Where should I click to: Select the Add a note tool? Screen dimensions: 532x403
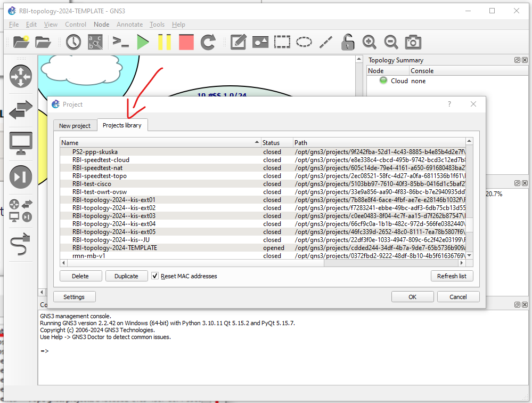point(238,42)
